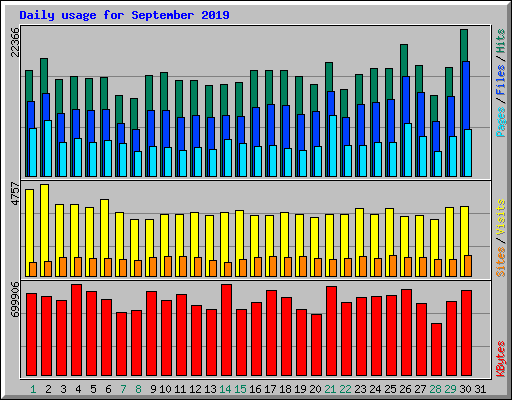
Task: Click green day label 14 on the x-axis
Action: [225, 389]
